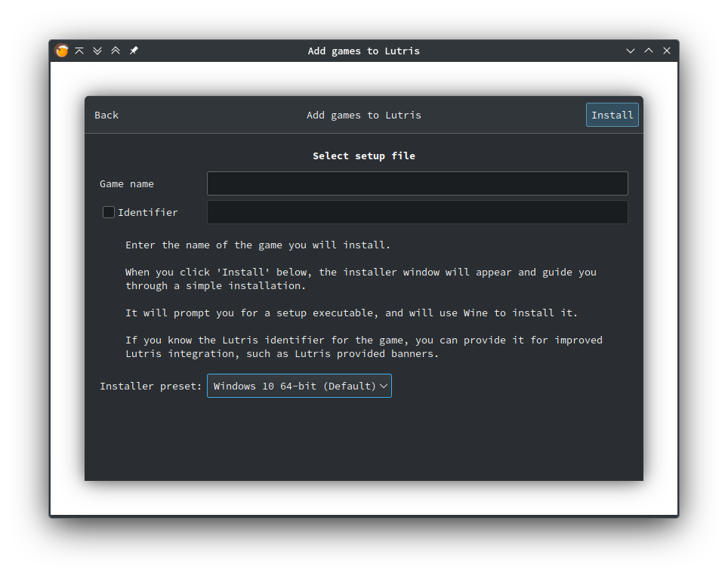Enable the Identifier checkbox
728x576 pixels.
[x=109, y=212]
